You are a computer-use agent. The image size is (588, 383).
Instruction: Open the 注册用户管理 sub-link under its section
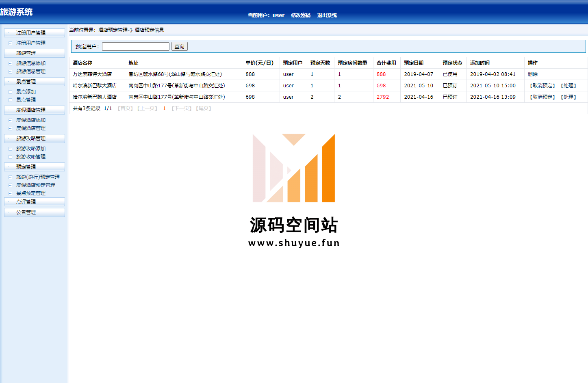click(x=31, y=43)
